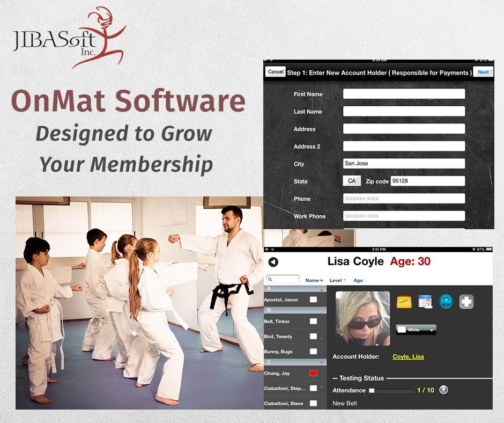Viewport: 504px width, 423px height.
Task: Toggle the checkbox for Ciabattoni, Step...
Action: [x=314, y=388]
